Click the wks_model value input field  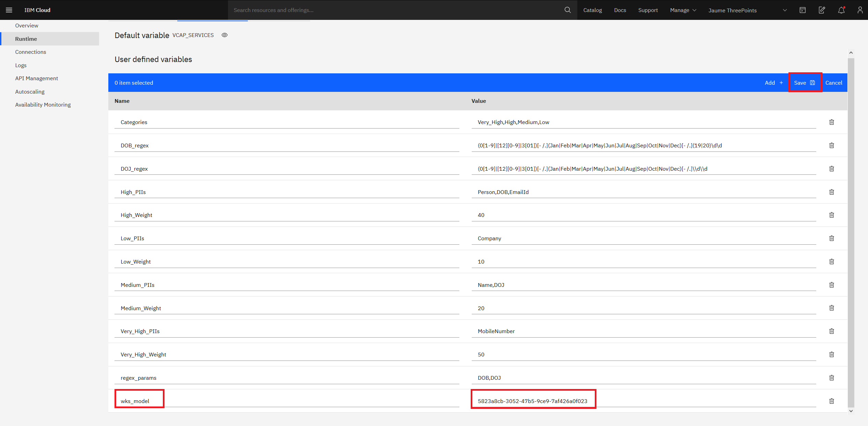pos(532,401)
